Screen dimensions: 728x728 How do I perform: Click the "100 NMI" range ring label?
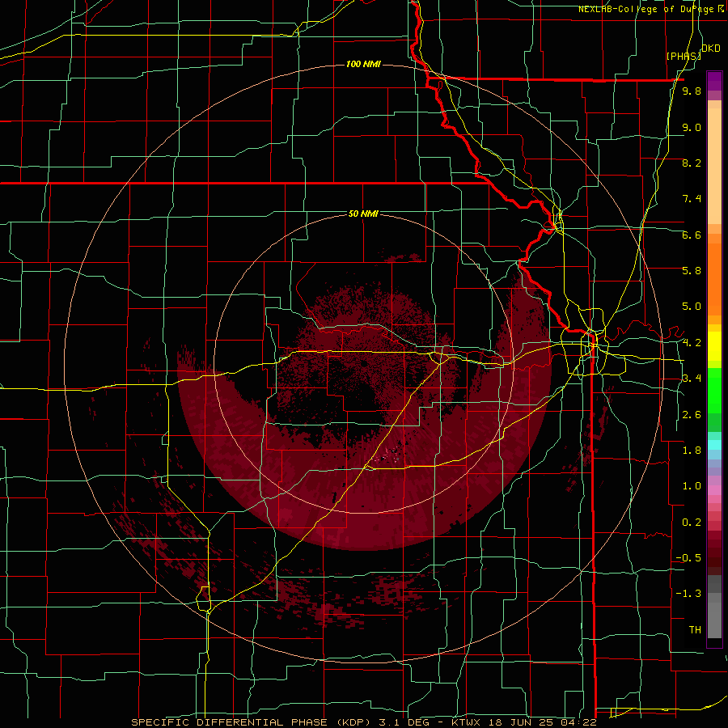[x=363, y=64]
